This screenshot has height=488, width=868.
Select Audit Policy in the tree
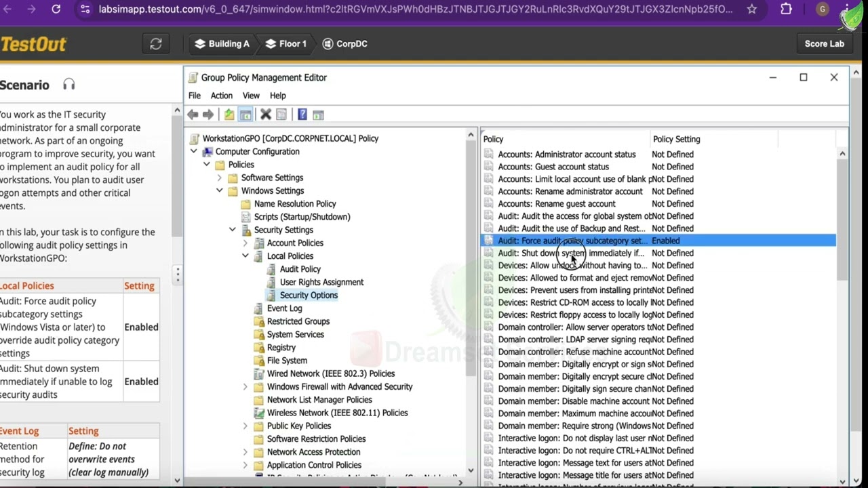[x=300, y=269]
